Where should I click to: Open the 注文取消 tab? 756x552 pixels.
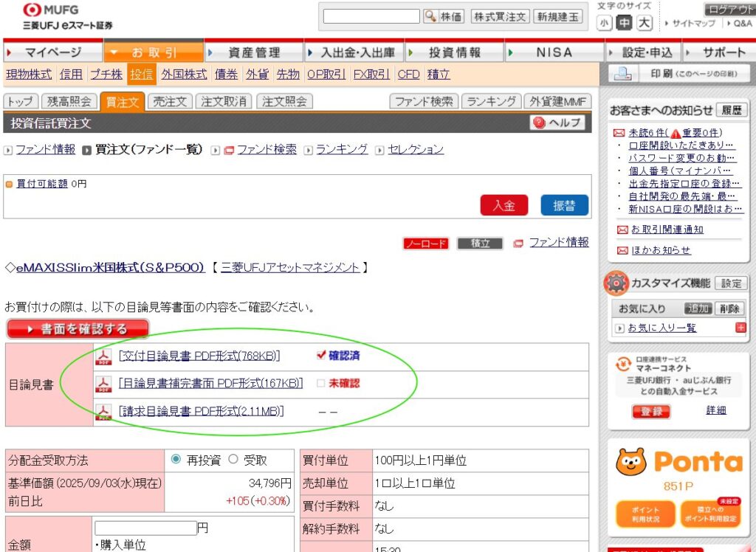point(224,101)
